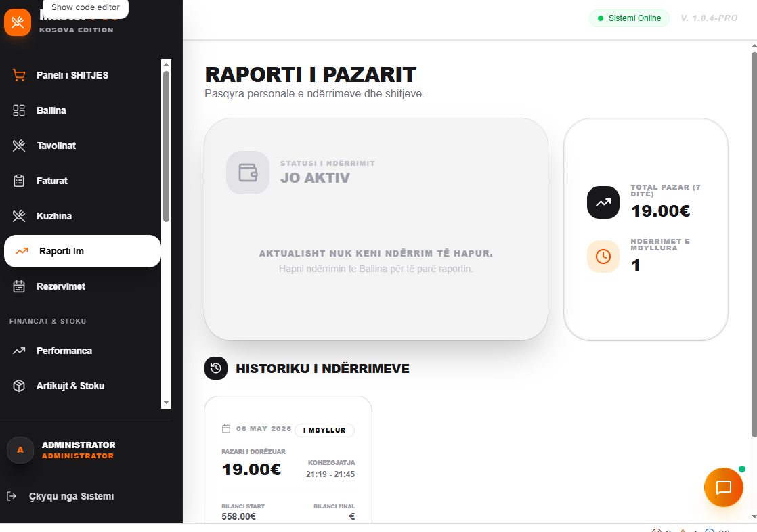Click the clock icon beside Ndërrimet e Mbyllura
Screen dimensions: 757x532
pos(603,257)
